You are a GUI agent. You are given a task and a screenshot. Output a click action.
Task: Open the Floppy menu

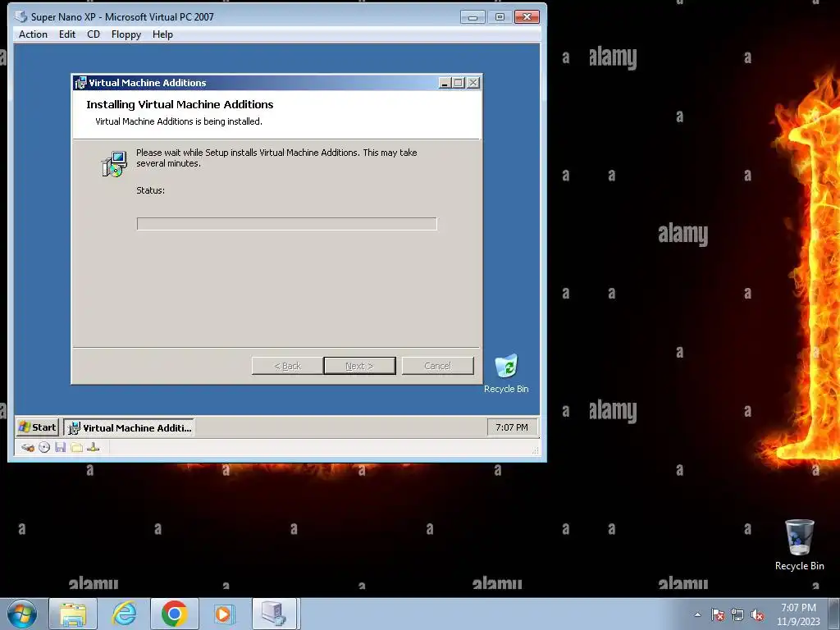tap(126, 34)
